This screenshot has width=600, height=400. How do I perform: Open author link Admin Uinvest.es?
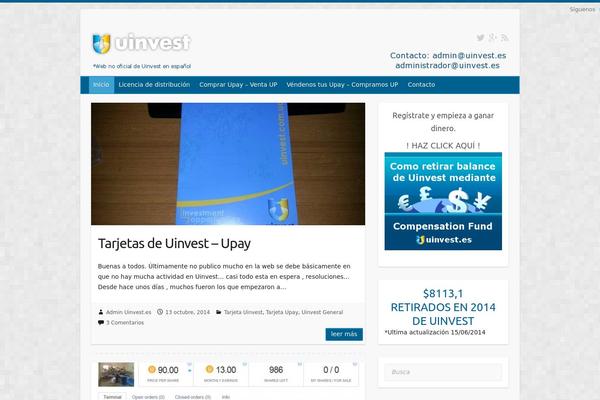128,312
